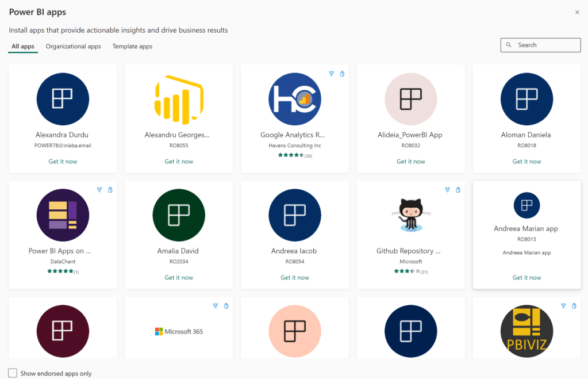This screenshot has height=379, width=588.
Task: Install Amalia David app via Get it now
Action: 179,278
